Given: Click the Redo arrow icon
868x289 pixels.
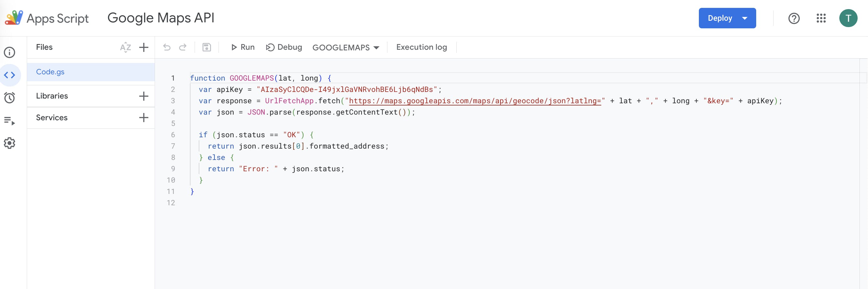Looking at the screenshot, I should click(x=183, y=47).
